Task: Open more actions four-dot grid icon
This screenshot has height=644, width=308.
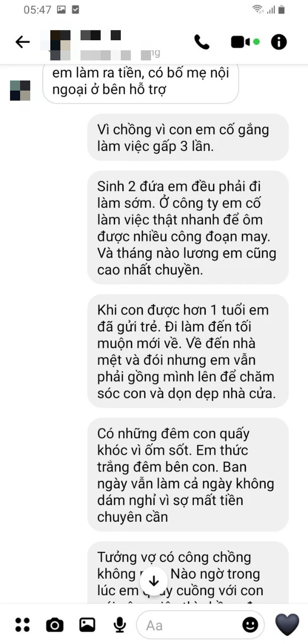Action: 22,625
